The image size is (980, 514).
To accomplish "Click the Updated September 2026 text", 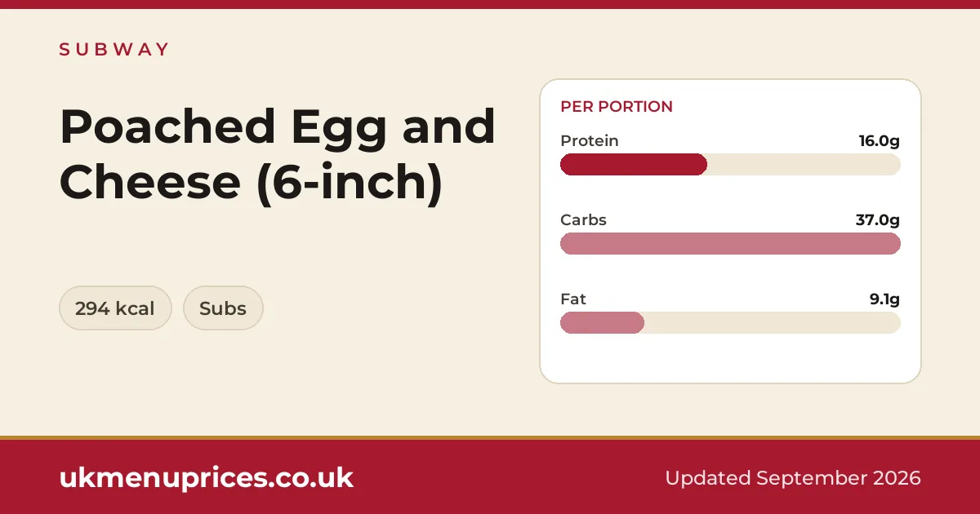I will tap(793, 478).
